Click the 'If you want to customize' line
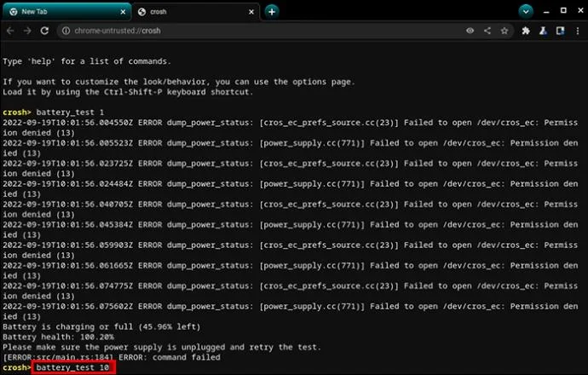Screen dimensions: 588x375 (179, 82)
